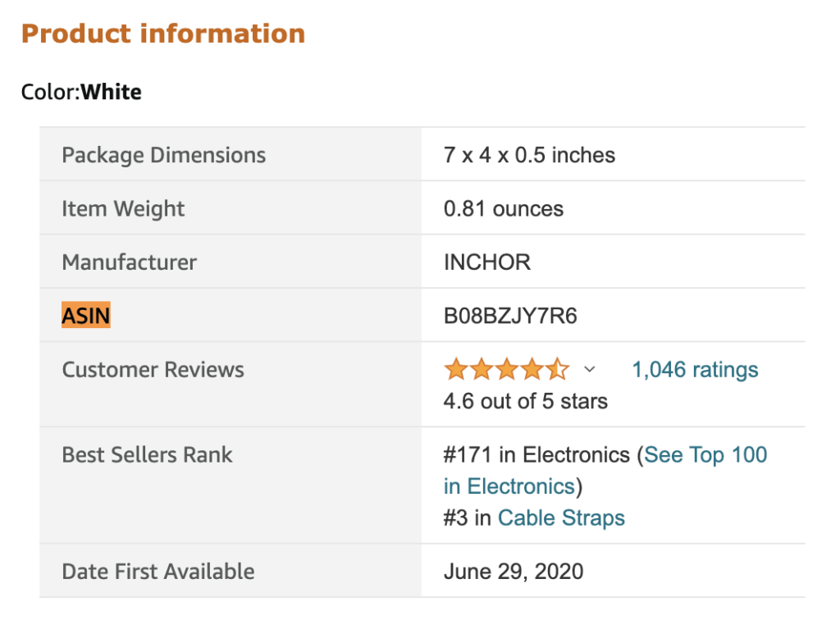Click the Product information heading
This screenshot has width=840, height=620.
pyautogui.click(x=163, y=34)
